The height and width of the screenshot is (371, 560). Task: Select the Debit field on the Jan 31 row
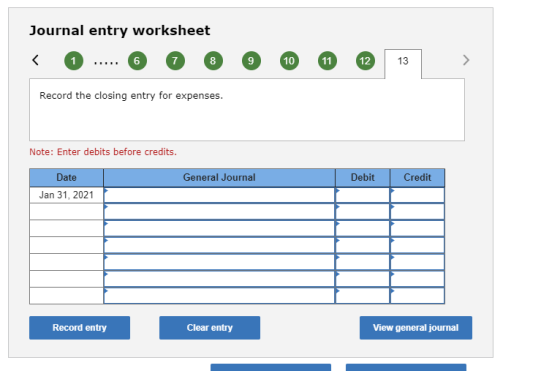point(362,195)
